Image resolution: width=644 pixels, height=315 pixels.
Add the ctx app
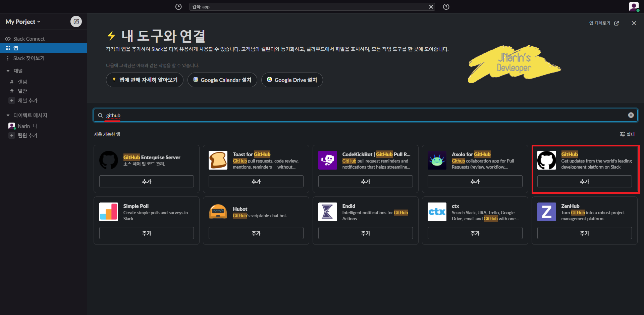click(x=475, y=233)
